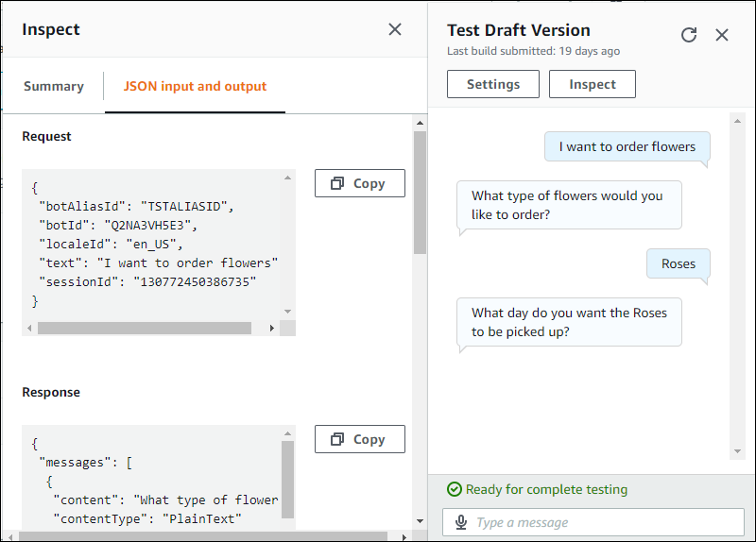This screenshot has width=756, height=542.
Task: Open the Settings button in test window
Action: (x=492, y=84)
